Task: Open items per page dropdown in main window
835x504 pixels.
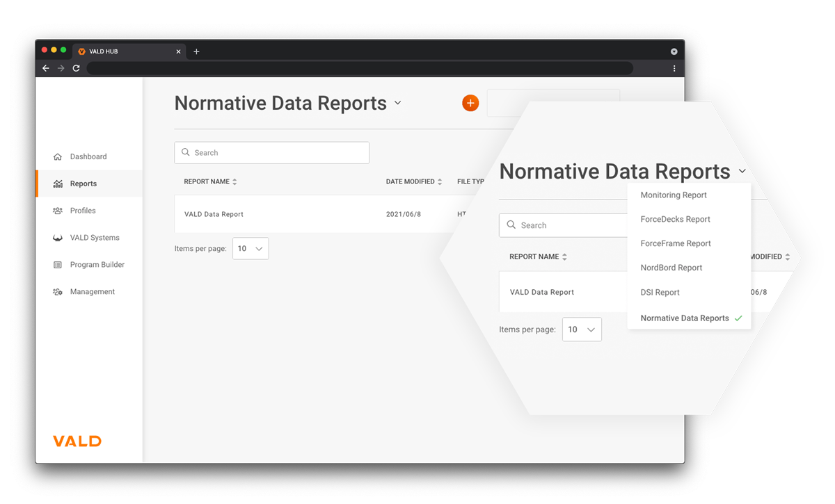Action: coord(250,249)
